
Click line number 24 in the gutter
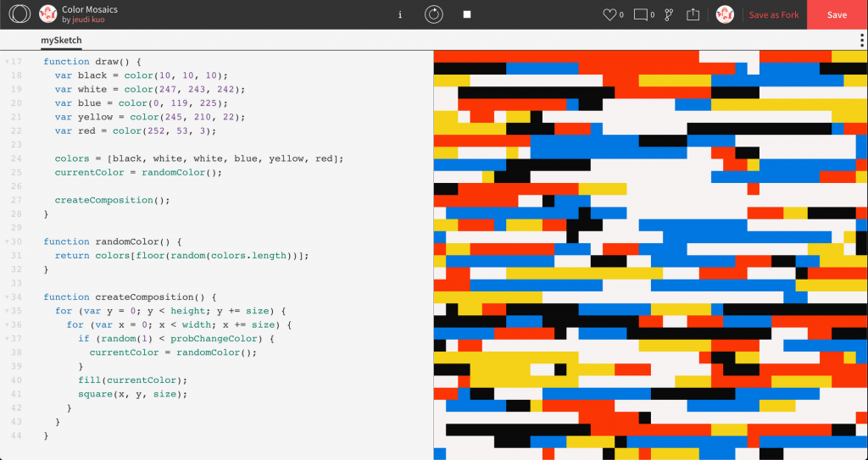(16, 158)
